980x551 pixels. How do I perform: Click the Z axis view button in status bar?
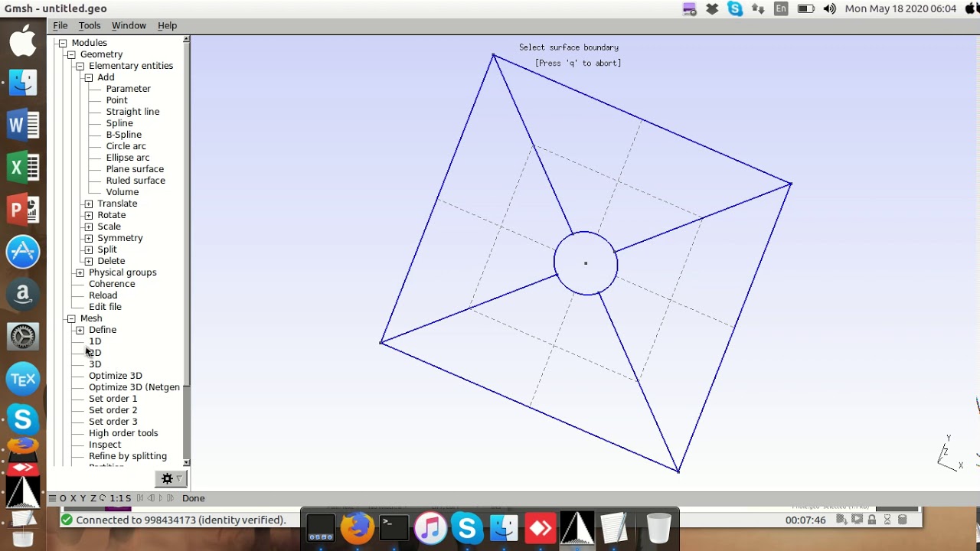point(93,498)
